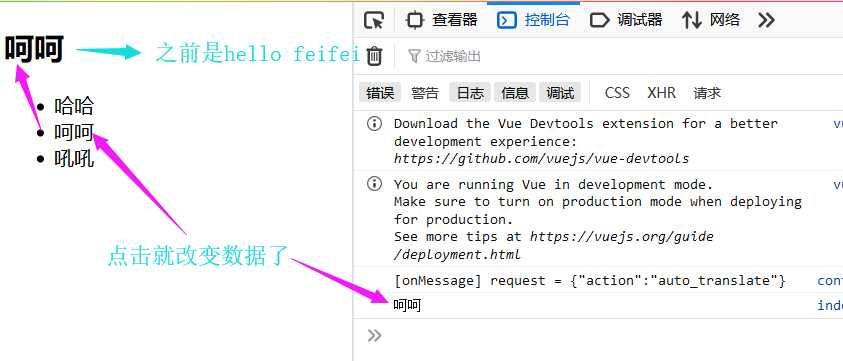Toggle the CSS filter
Screen dimensions: 843x361
click(617, 93)
